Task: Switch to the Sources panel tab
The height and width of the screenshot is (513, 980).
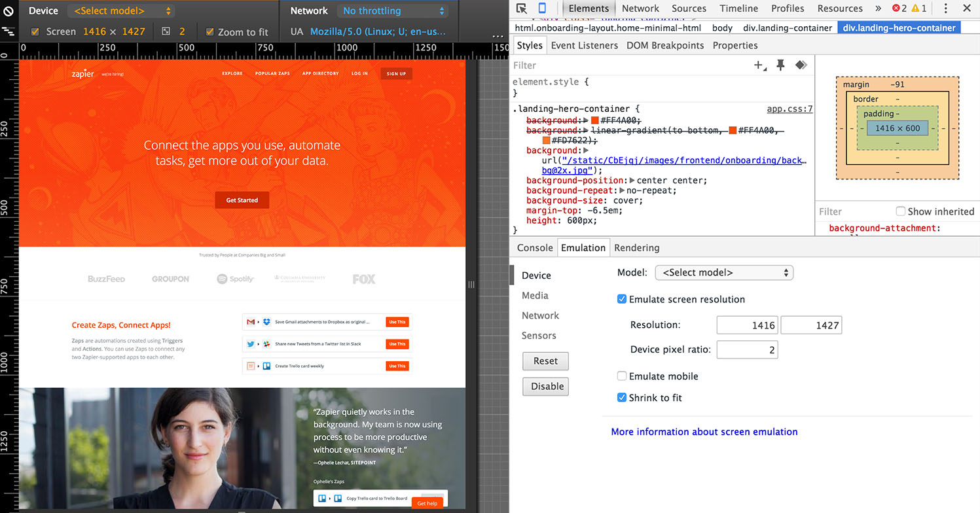Action: click(688, 9)
